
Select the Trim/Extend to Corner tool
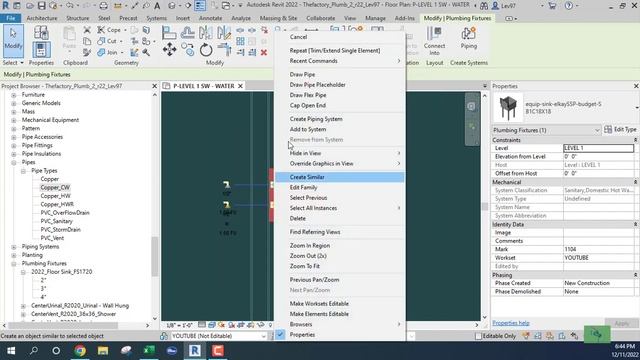point(224,50)
